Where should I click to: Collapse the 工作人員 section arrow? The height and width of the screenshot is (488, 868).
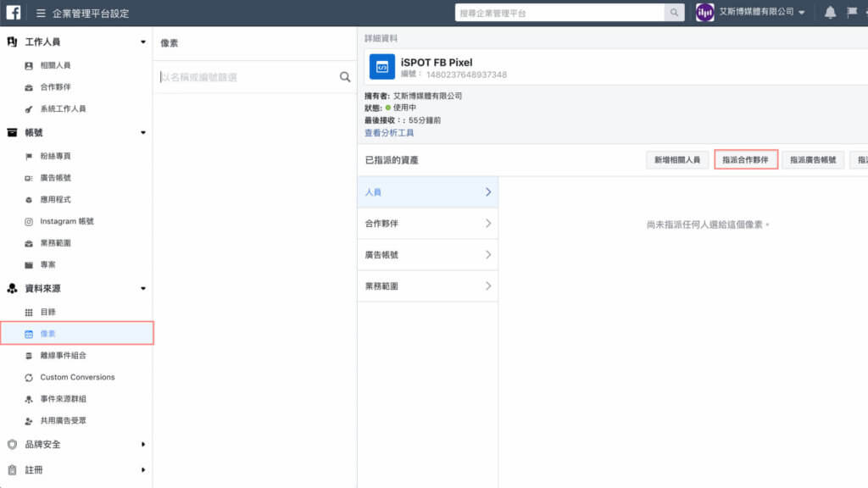click(x=143, y=42)
